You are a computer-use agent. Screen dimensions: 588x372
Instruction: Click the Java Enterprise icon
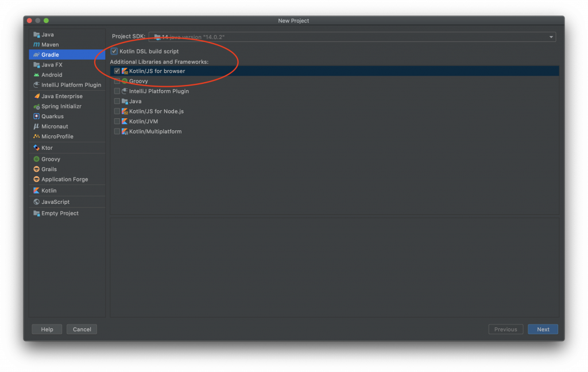pyautogui.click(x=36, y=96)
